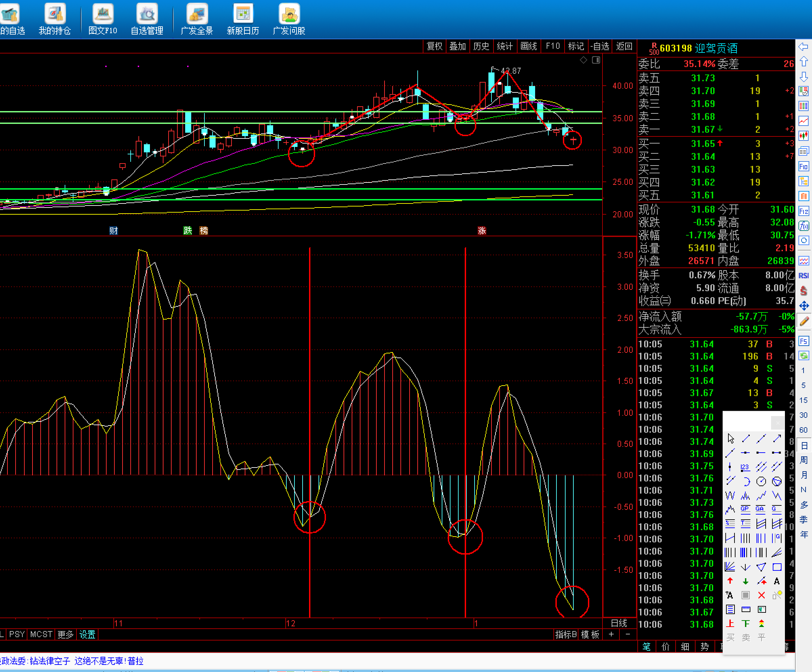This screenshot has height=672, width=812.
Task: Expand the 更多 indicators list
Action: click(65, 634)
